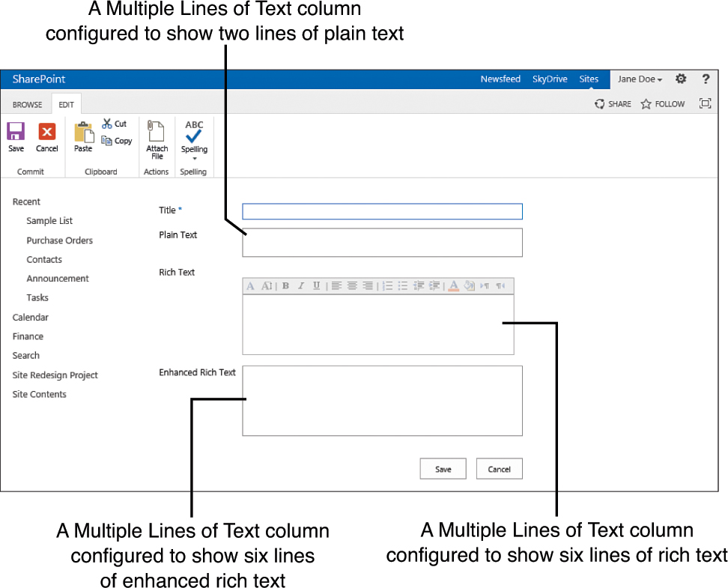Open the Purchase Orders link
This screenshot has height=588, width=728.
[59, 240]
